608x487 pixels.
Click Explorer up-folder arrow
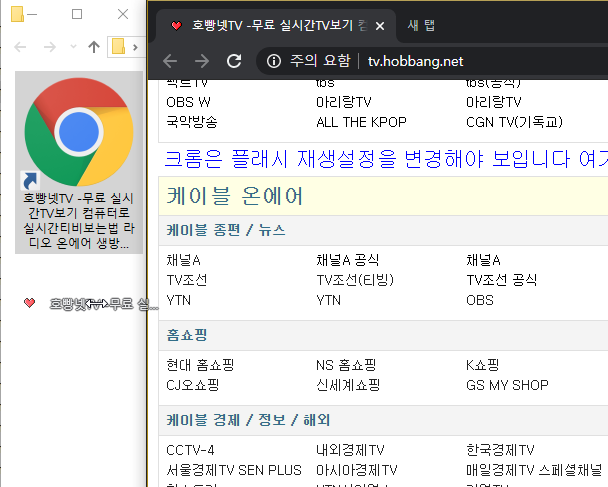point(93,47)
